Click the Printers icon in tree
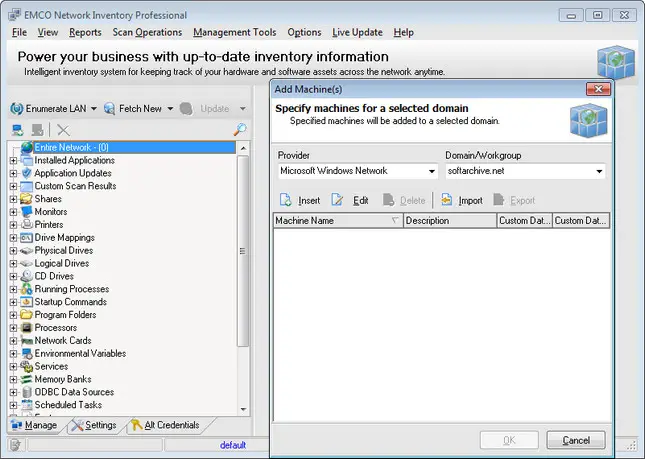 (x=26, y=225)
